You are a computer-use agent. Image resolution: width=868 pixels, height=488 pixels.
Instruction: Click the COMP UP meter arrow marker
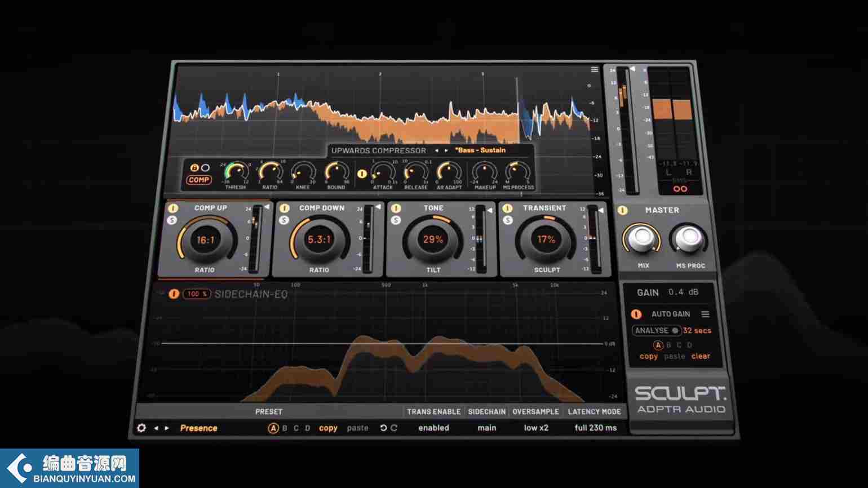point(266,207)
